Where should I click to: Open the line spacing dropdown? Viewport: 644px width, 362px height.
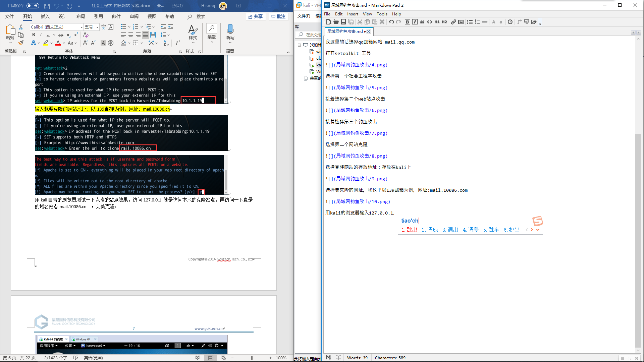[x=165, y=35]
